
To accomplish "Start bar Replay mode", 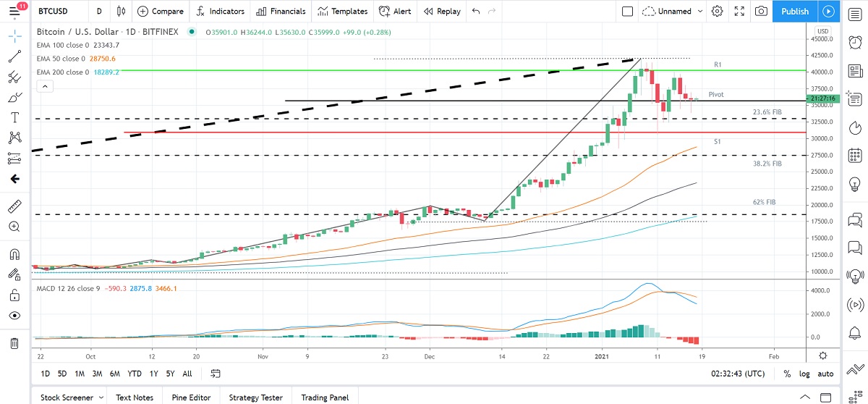I will point(442,12).
